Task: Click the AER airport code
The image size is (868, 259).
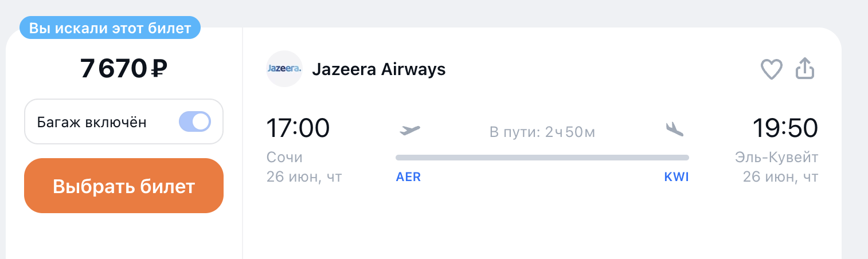Action: [x=408, y=177]
